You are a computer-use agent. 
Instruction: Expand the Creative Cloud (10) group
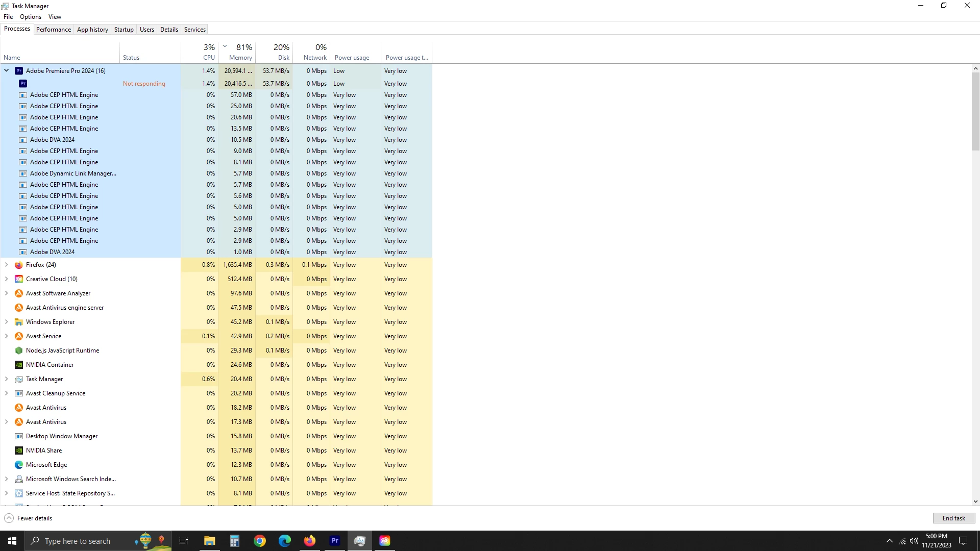[x=7, y=279]
